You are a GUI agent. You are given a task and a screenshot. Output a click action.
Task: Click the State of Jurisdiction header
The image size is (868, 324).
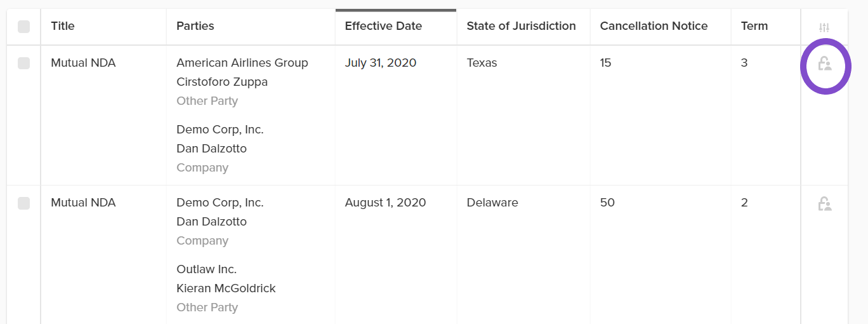522,26
